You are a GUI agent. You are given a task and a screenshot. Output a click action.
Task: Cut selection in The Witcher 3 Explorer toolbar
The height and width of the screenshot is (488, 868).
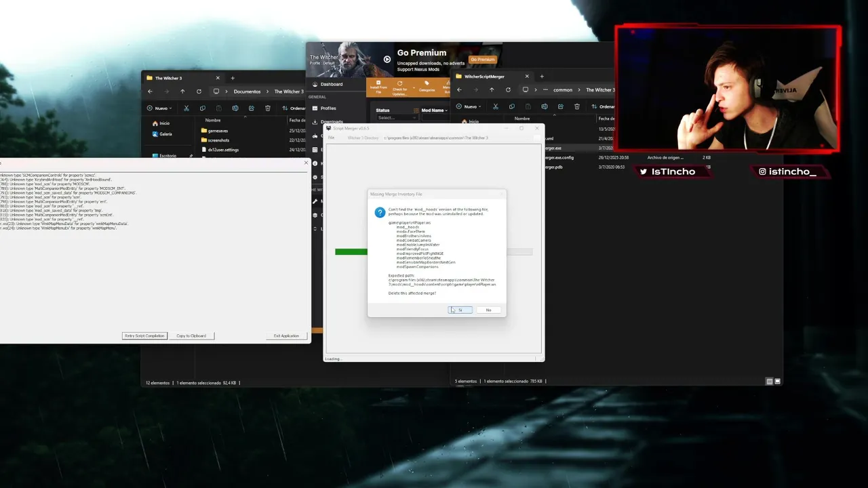tap(186, 108)
